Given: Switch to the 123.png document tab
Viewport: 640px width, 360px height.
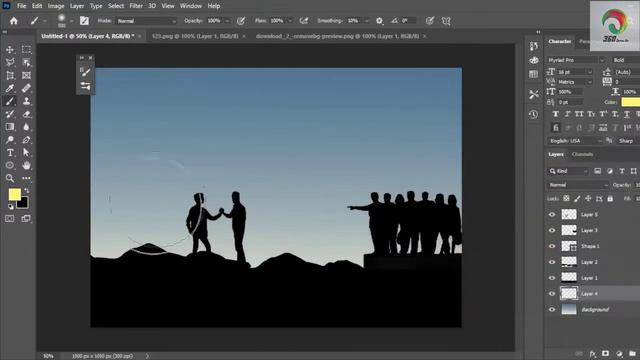Looking at the screenshot, I should [x=195, y=36].
